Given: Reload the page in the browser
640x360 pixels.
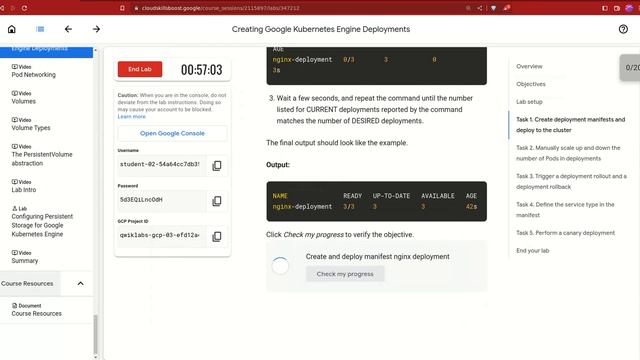Looking at the screenshot, I should (x=24, y=8).
